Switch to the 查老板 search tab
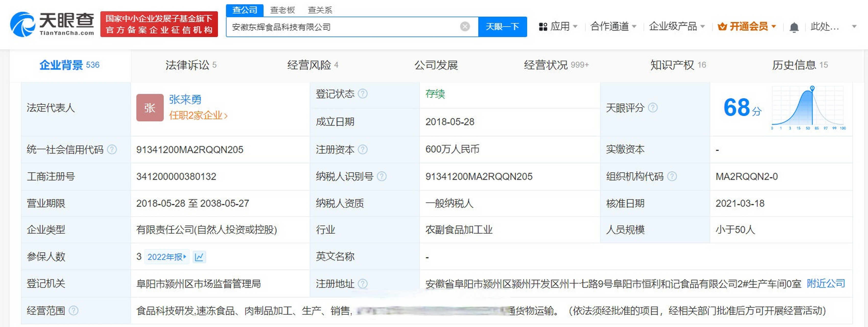Viewport: 868px width, 327px height. (x=282, y=10)
